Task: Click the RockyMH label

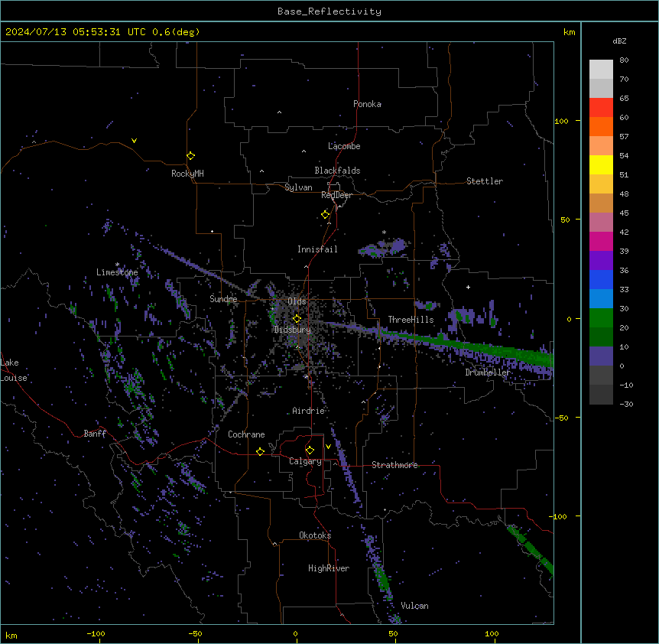Action: click(x=187, y=174)
